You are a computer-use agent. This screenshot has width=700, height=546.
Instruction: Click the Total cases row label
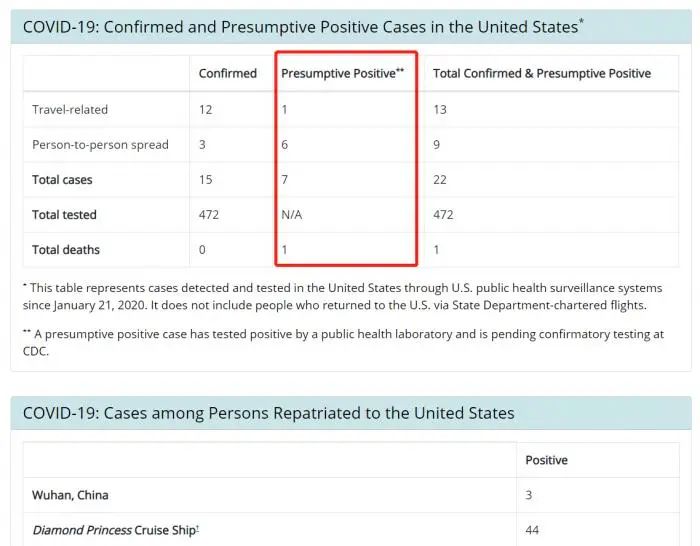[62, 180]
